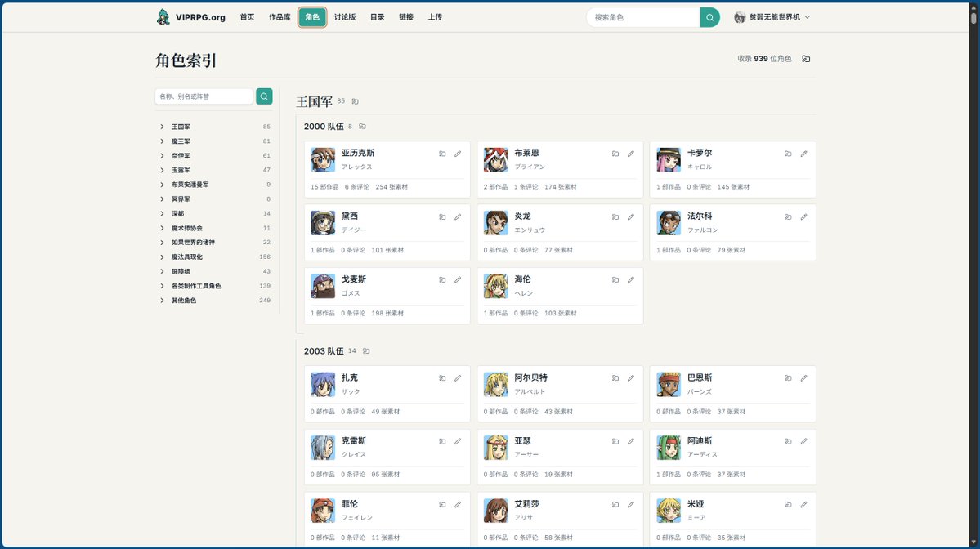Screen dimensions: 980x549
Task: Open the 戈麦斯 character name link
Action: pyautogui.click(x=354, y=279)
